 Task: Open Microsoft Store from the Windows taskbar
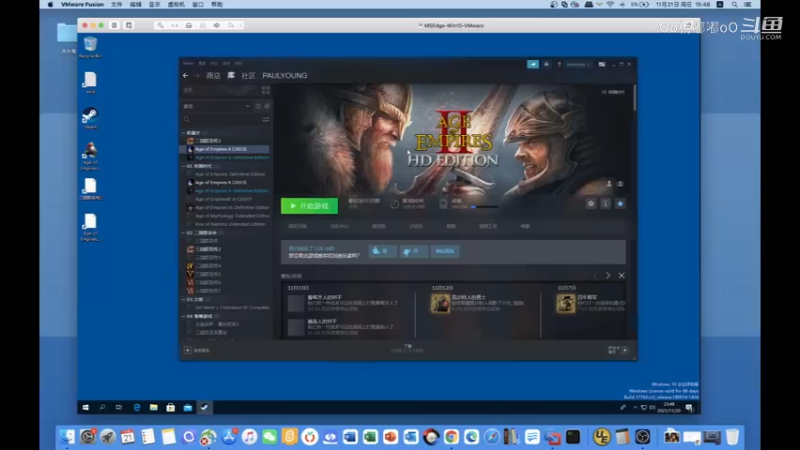coord(170,408)
